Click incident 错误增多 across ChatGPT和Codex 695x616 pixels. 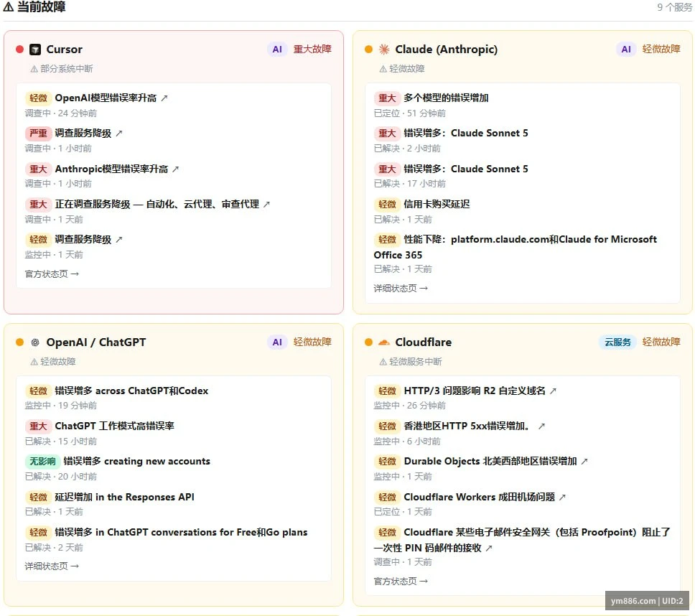pos(131,391)
